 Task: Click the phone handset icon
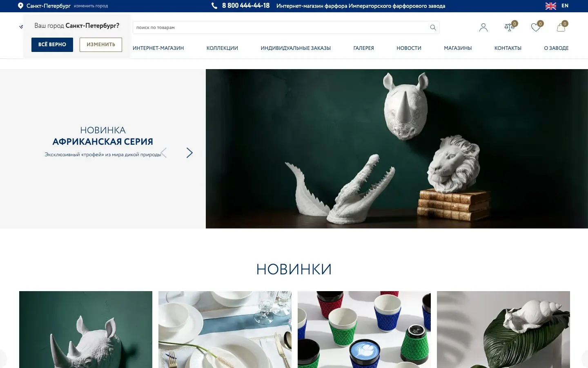214,6
